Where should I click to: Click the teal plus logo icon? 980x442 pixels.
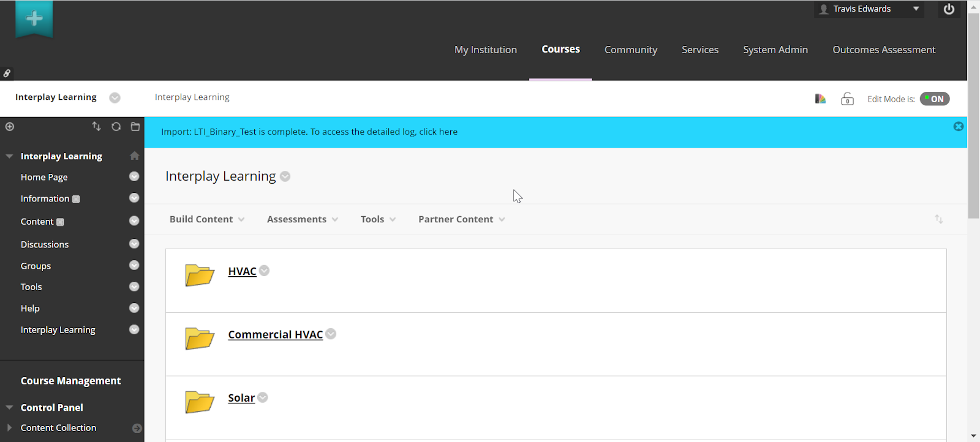point(34,18)
